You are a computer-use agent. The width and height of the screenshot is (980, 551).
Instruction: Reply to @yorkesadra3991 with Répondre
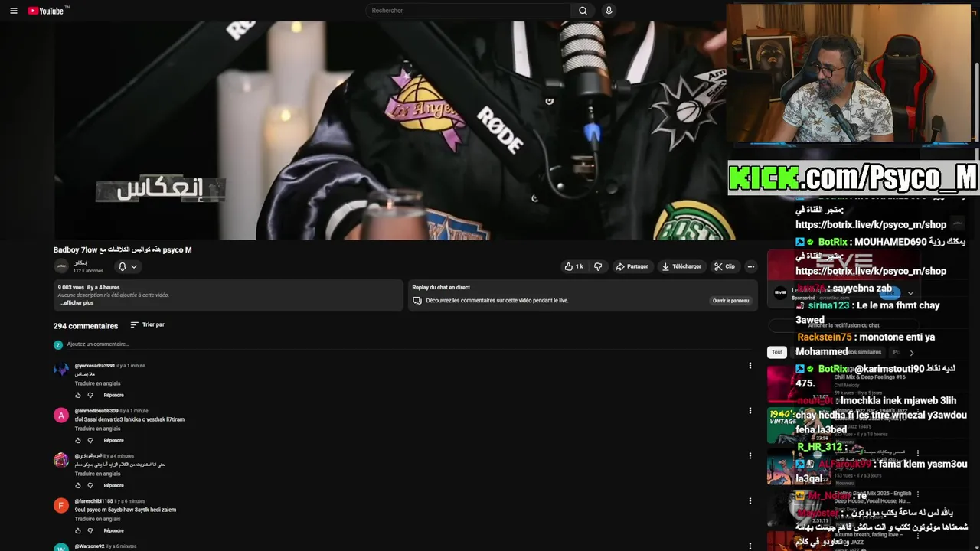(x=113, y=395)
